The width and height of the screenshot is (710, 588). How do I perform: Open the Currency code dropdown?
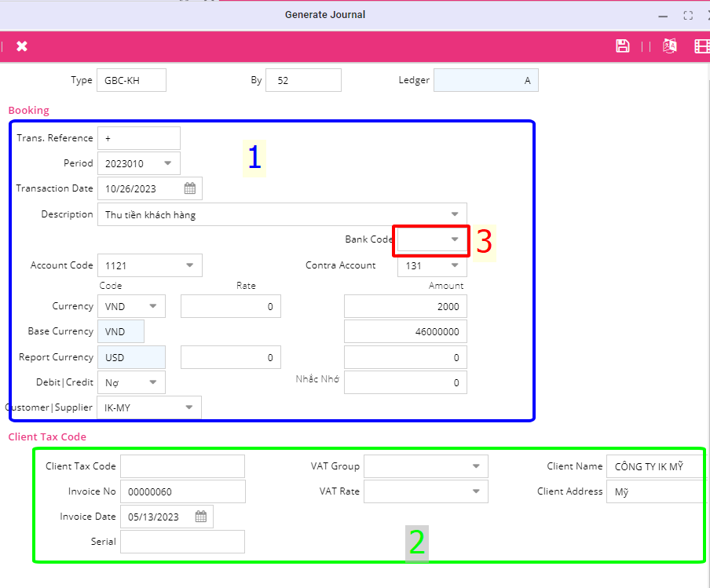153,306
